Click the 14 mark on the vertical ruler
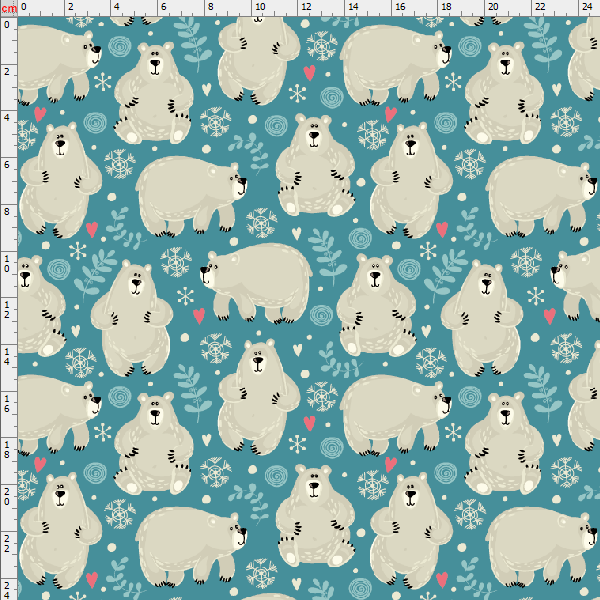 pos(7,356)
